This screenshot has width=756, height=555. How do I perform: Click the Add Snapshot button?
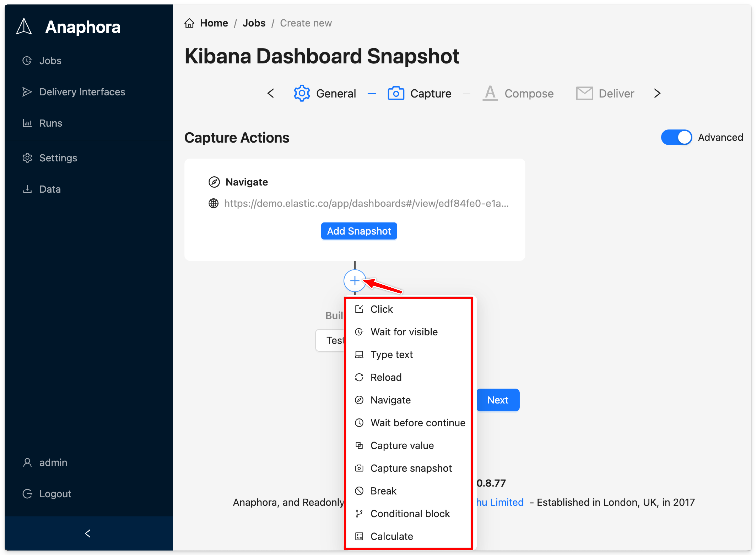click(x=359, y=231)
